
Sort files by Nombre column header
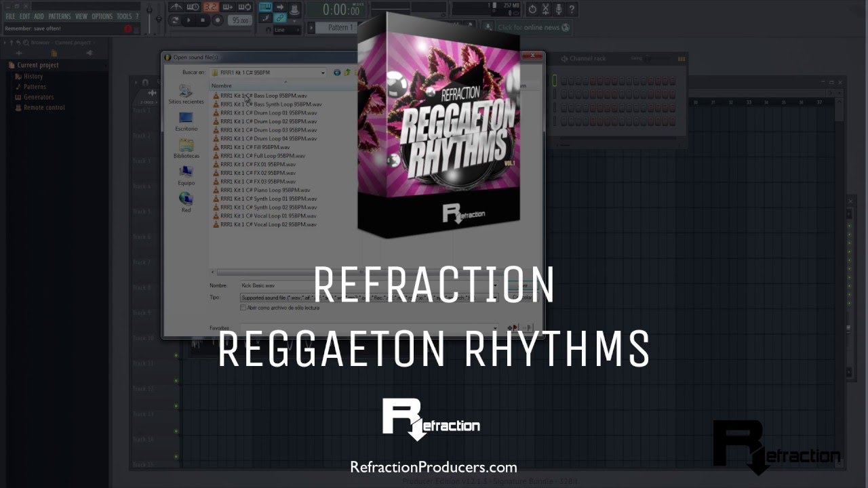[x=222, y=86]
